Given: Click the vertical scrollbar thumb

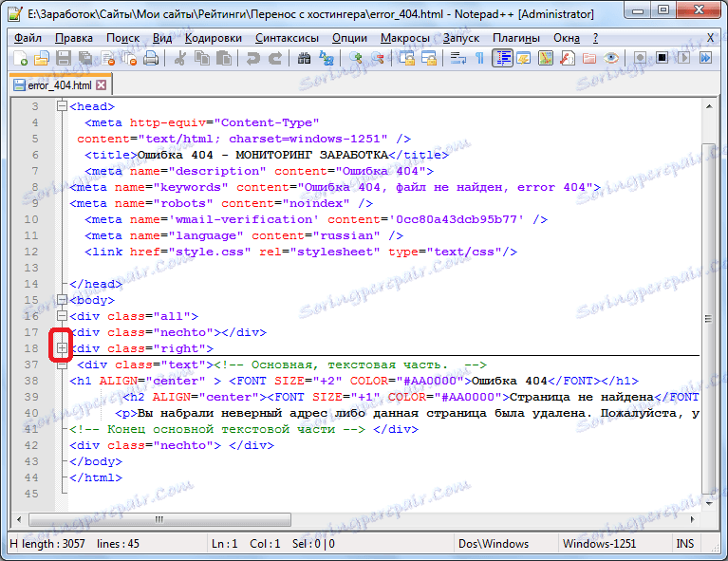Looking at the screenshot, I should point(709,319).
